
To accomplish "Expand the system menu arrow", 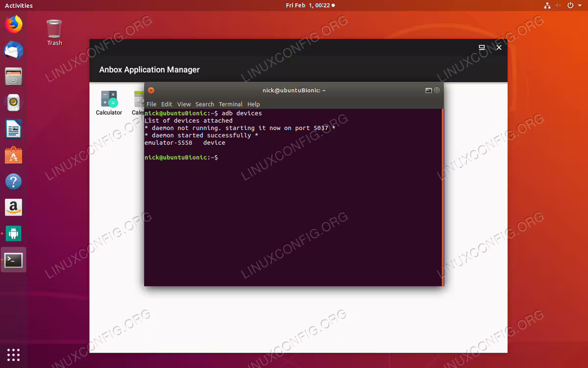I will point(579,5).
